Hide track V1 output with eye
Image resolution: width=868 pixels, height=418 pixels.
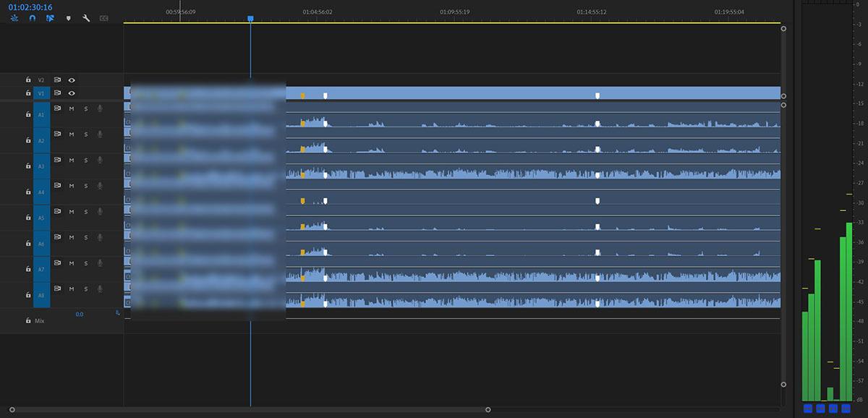(72, 93)
